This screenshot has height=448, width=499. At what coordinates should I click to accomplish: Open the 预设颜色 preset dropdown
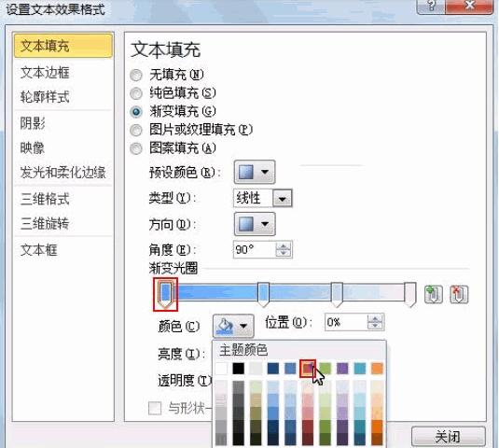(x=255, y=172)
